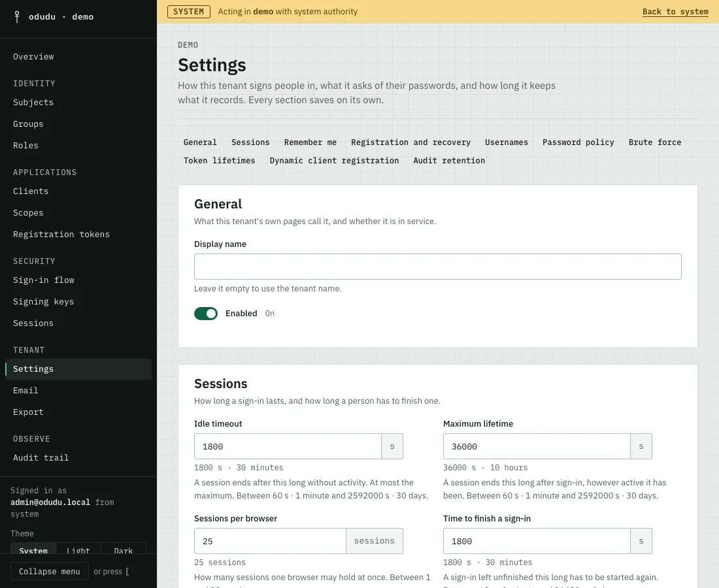Click the admin@odudu.local account text
The image size is (719, 588).
click(x=50, y=502)
